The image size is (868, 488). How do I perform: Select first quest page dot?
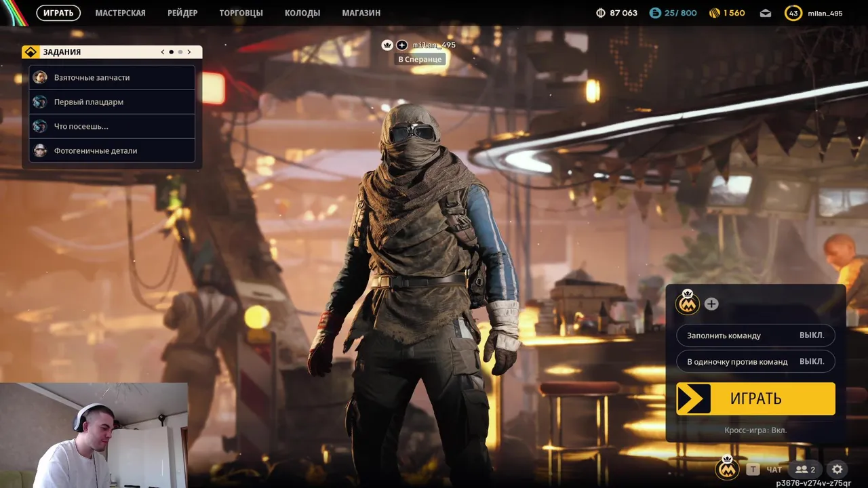pyautogui.click(x=172, y=52)
